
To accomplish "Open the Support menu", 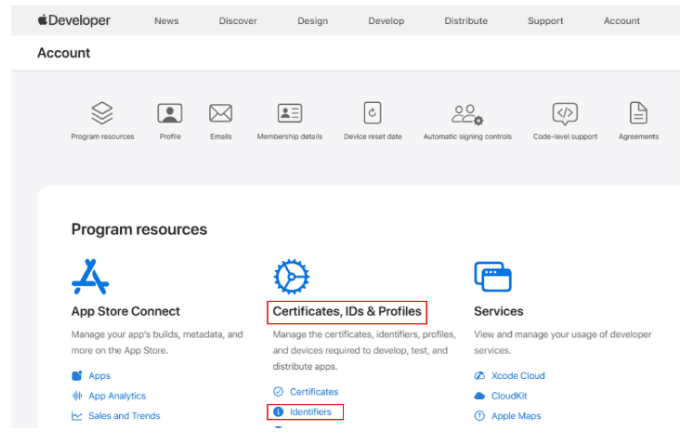I will (x=545, y=21).
